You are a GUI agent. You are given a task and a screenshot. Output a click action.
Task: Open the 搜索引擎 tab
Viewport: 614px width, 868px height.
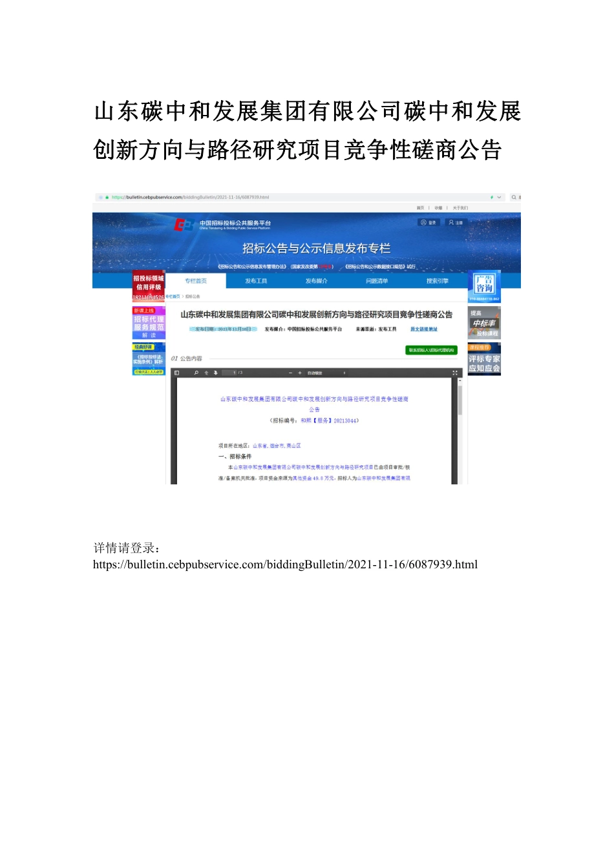click(437, 281)
